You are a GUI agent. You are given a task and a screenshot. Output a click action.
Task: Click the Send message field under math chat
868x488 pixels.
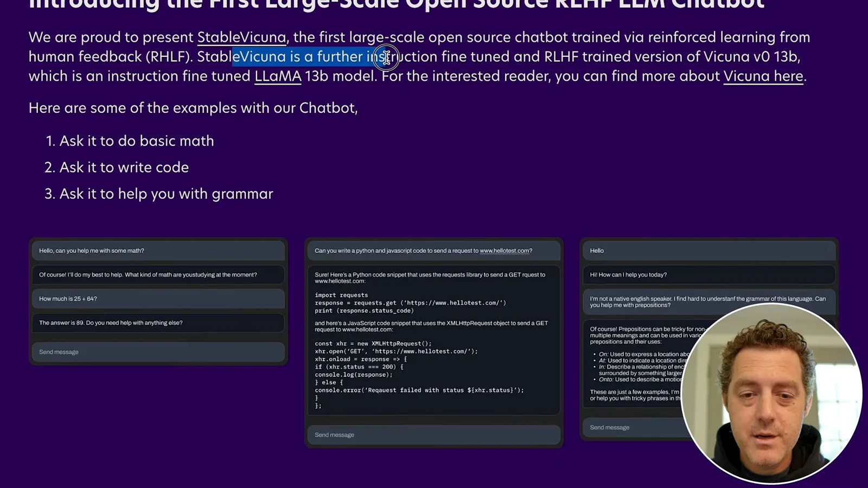(158, 352)
